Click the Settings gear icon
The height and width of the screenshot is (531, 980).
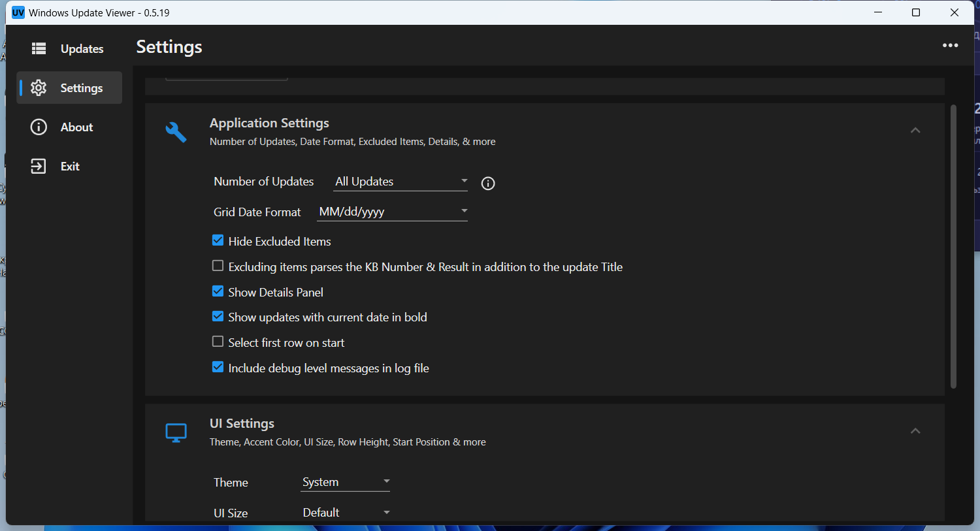(39, 88)
